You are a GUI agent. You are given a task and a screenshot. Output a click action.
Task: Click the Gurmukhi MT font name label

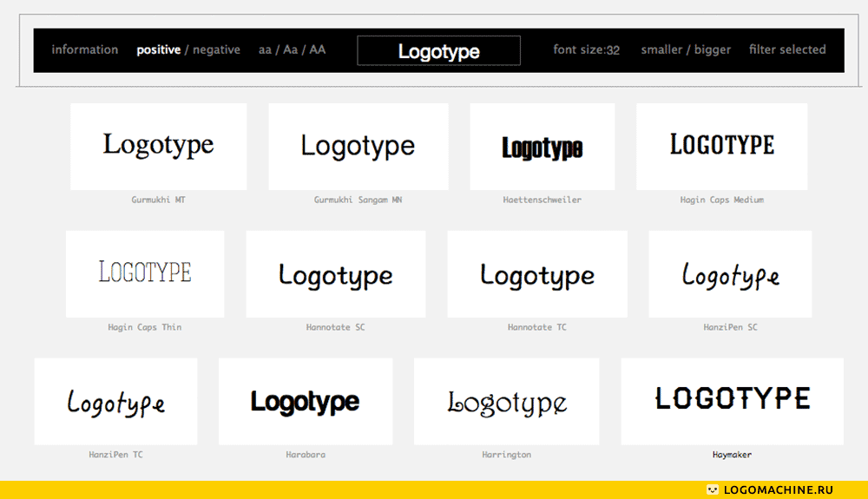click(158, 200)
